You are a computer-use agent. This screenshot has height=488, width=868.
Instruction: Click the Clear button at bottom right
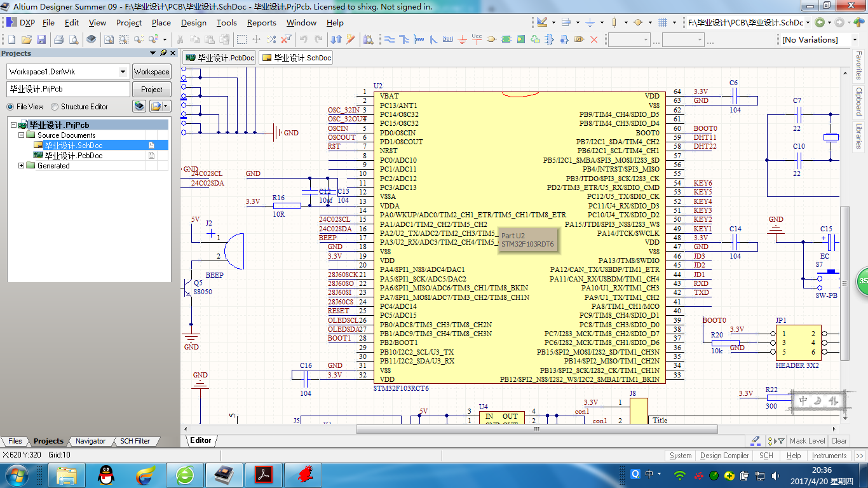pyautogui.click(x=839, y=441)
